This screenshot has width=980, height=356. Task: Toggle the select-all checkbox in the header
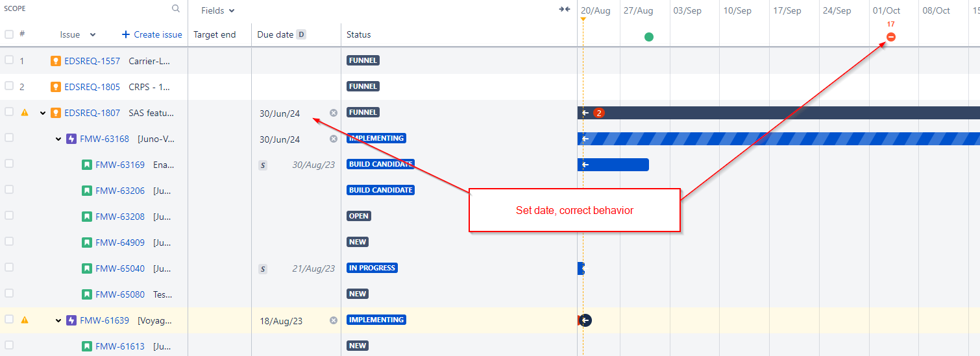click(9, 34)
